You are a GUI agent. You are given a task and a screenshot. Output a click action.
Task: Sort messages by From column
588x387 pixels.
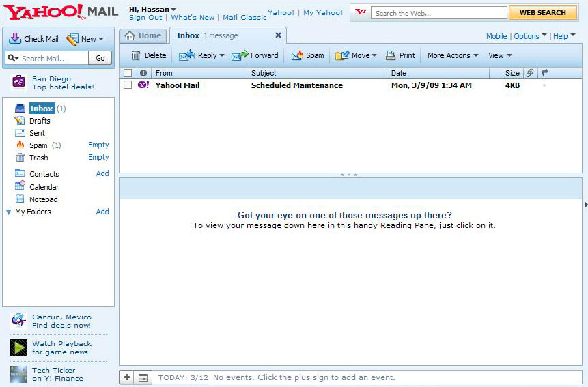(x=199, y=73)
